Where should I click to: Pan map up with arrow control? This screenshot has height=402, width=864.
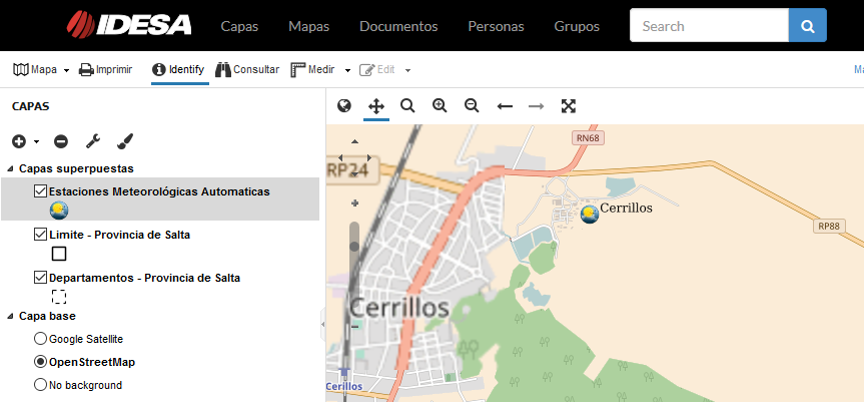coord(354,142)
